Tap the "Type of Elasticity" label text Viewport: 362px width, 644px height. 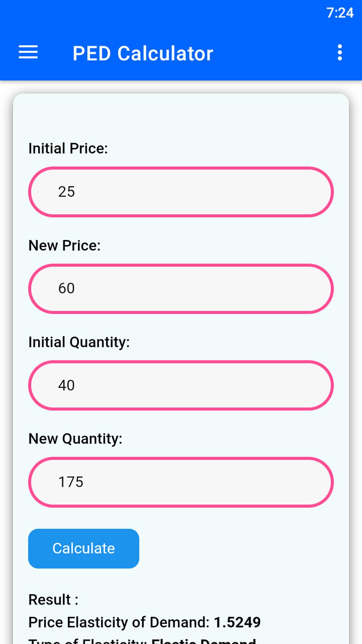(x=88, y=641)
